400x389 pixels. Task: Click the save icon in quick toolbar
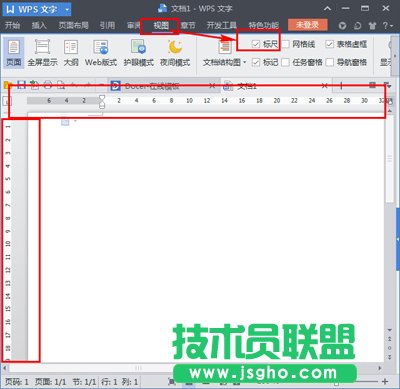click(21, 85)
